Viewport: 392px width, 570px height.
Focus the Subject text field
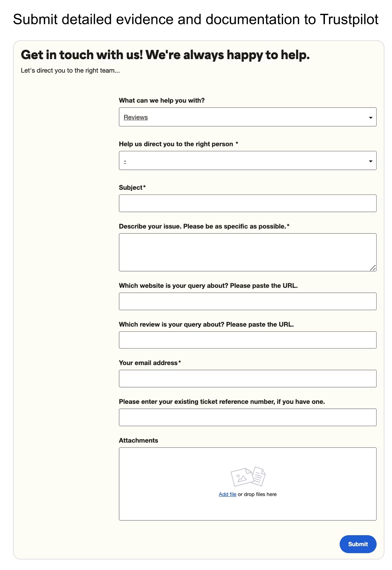click(247, 203)
